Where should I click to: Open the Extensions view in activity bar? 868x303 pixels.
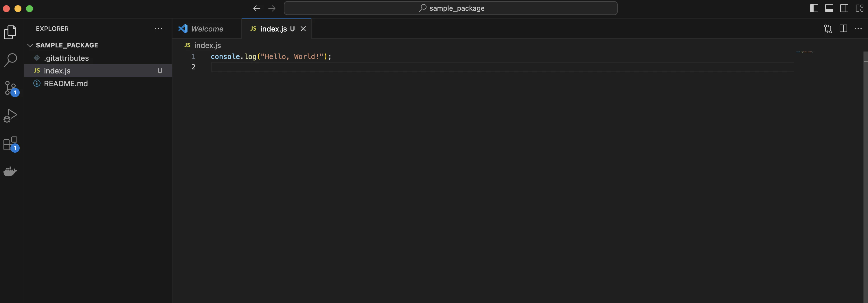pyautogui.click(x=11, y=144)
